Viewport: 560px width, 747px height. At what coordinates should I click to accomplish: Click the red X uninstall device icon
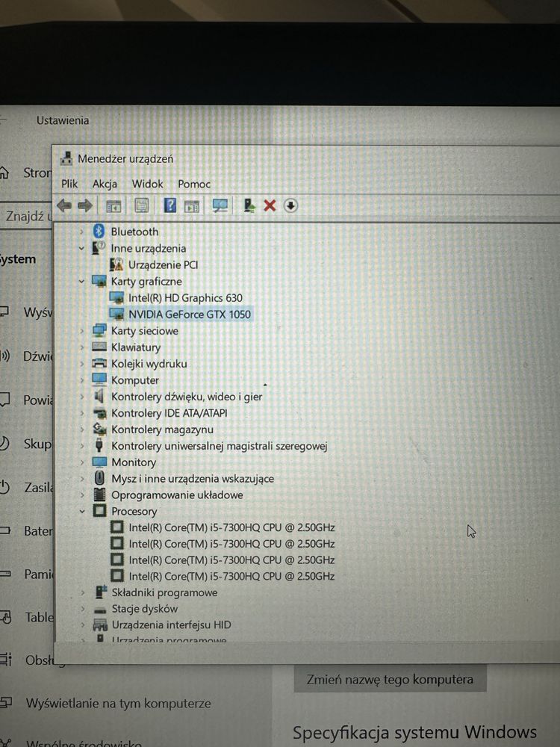(x=270, y=205)
